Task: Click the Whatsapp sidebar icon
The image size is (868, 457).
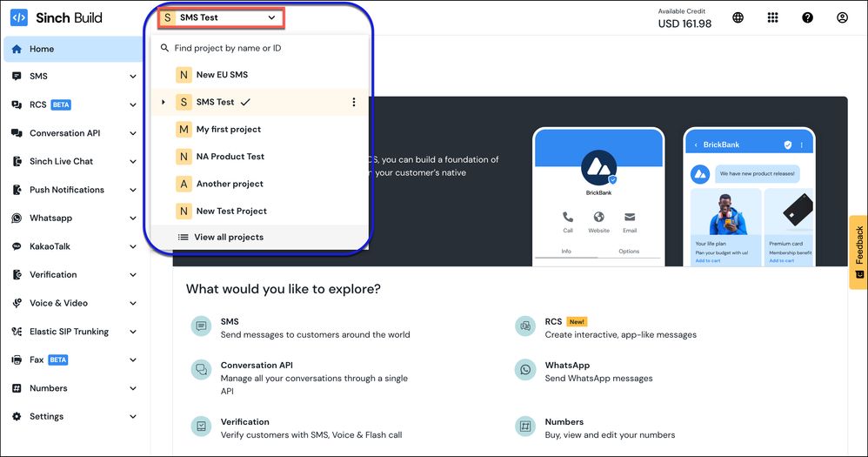Action: [17, 218]
